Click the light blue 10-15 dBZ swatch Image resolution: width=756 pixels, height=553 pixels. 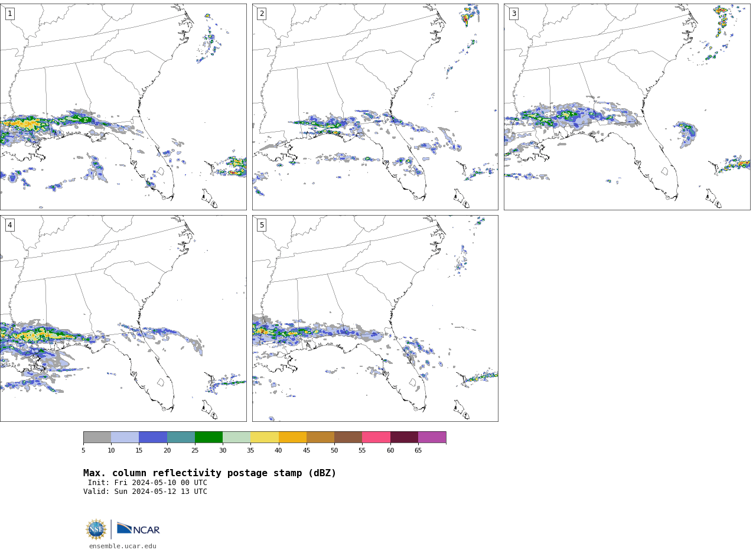click(125, 437)
